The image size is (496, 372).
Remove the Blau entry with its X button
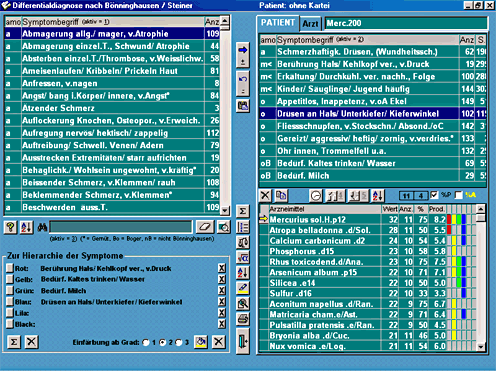coord(222,302)
